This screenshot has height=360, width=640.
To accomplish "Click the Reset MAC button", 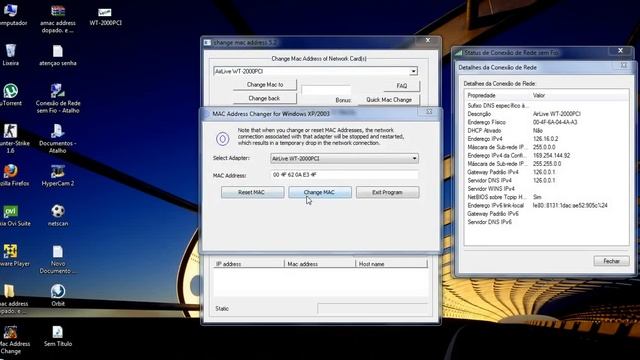I will 252,192.
